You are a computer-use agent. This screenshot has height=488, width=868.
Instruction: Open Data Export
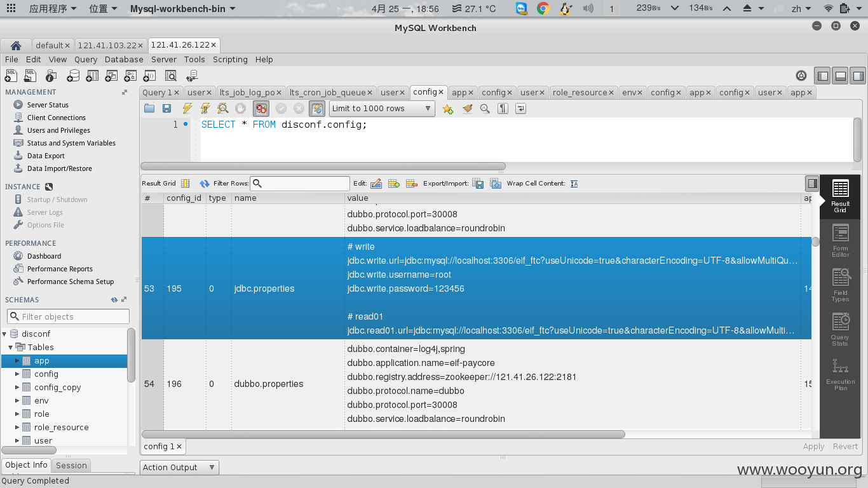point(46,156)
